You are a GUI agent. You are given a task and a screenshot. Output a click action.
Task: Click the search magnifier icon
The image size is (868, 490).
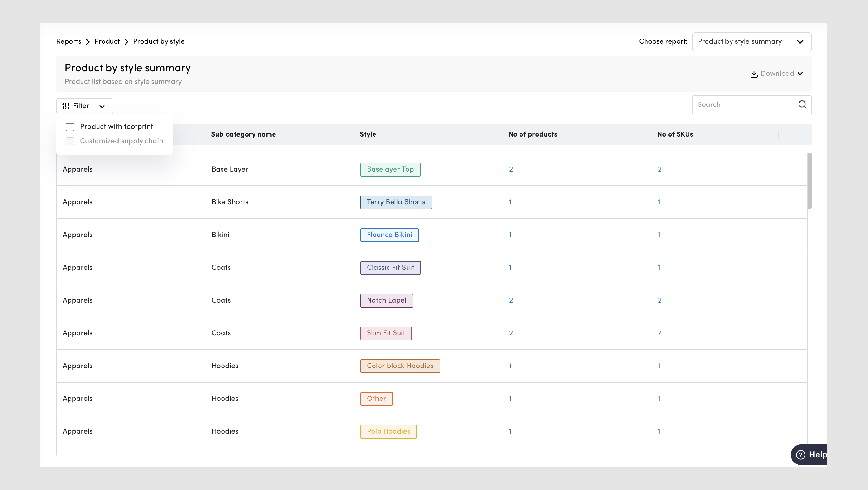802,104
